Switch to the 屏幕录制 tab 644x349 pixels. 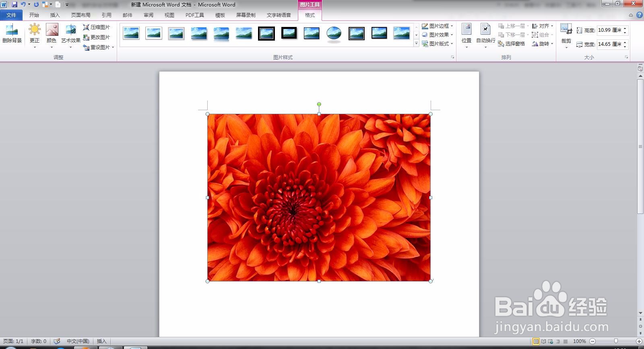pos(246,15)
